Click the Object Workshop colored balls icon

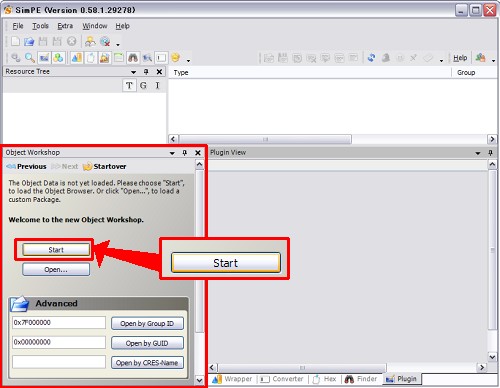pyautogui.click(x=58, y=58)
